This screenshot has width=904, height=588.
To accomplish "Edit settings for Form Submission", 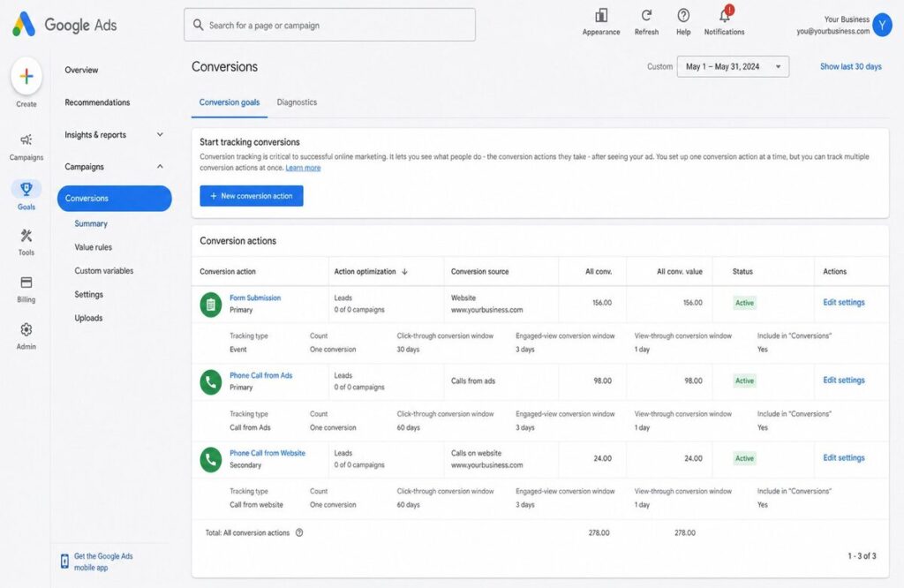I will click(x=843, y=303).
